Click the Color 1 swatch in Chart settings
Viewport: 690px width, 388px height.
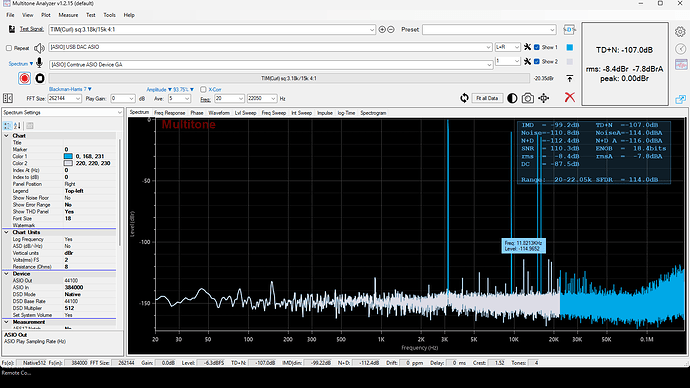68,156
